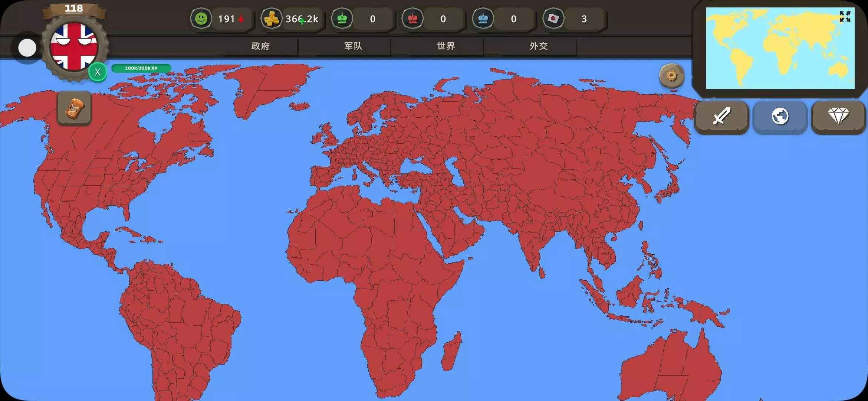The height and width of the screenshot is (401, 868).
Task: Open the 外交 diplomacy tab
Action: click(x=539, y=46)
